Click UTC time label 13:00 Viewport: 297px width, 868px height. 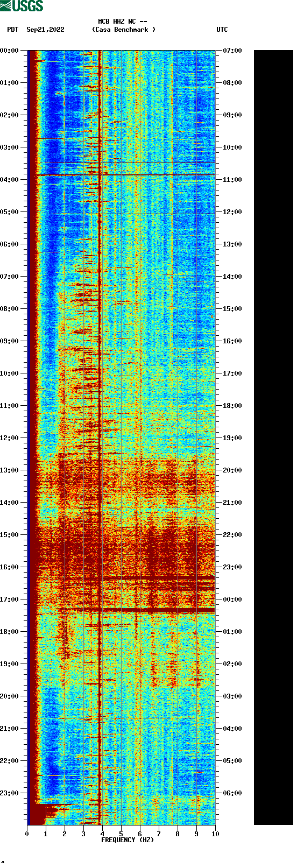pos(232,244)
